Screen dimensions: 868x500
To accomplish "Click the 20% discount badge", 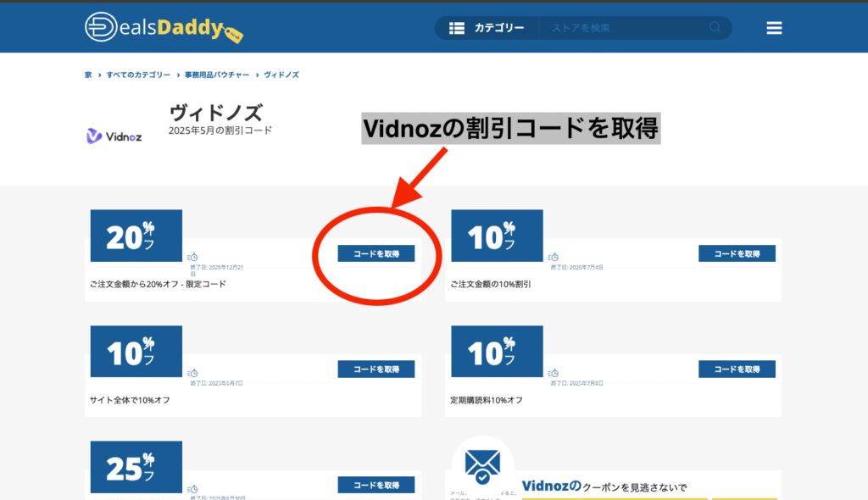I will coord(136,236).
